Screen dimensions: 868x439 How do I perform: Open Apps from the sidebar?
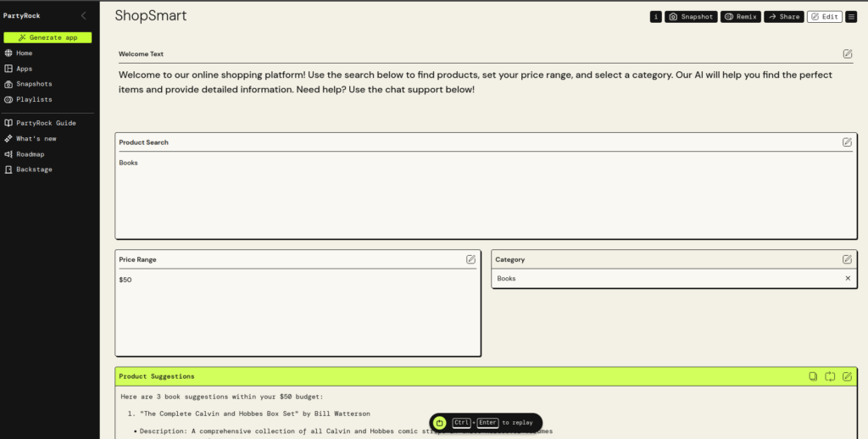tap(24, 69)
